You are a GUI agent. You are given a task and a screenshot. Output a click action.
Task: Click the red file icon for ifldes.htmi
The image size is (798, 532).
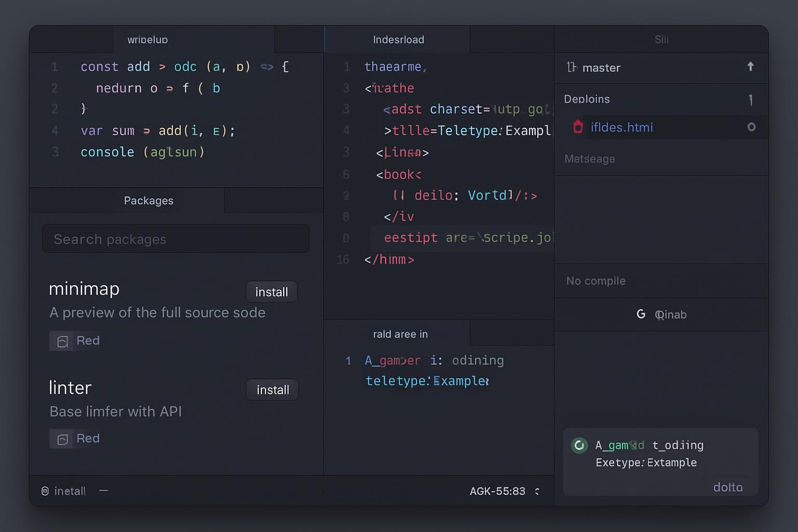pos(578,127)
